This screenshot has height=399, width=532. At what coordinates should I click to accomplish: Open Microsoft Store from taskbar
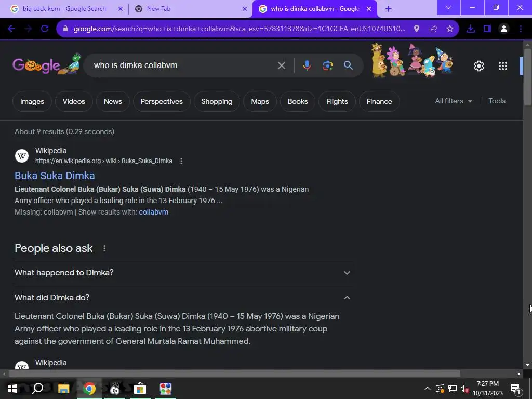tap(140, 389)
